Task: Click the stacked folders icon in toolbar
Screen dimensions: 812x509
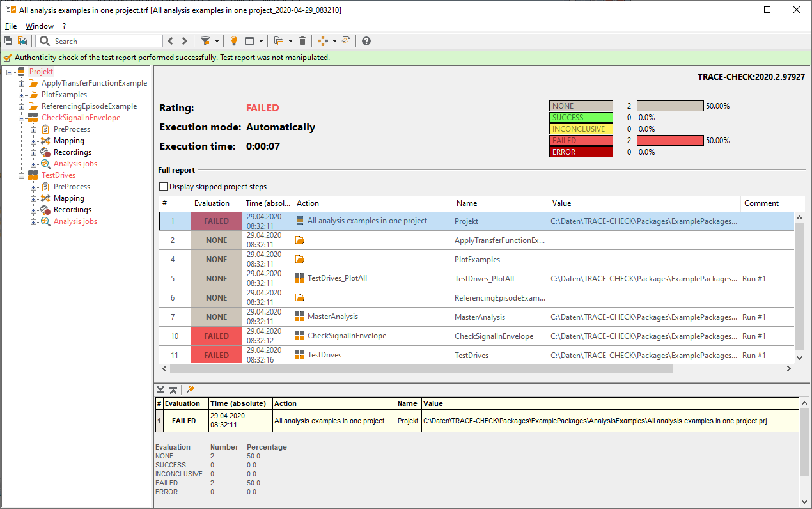Action: (279, 41)
